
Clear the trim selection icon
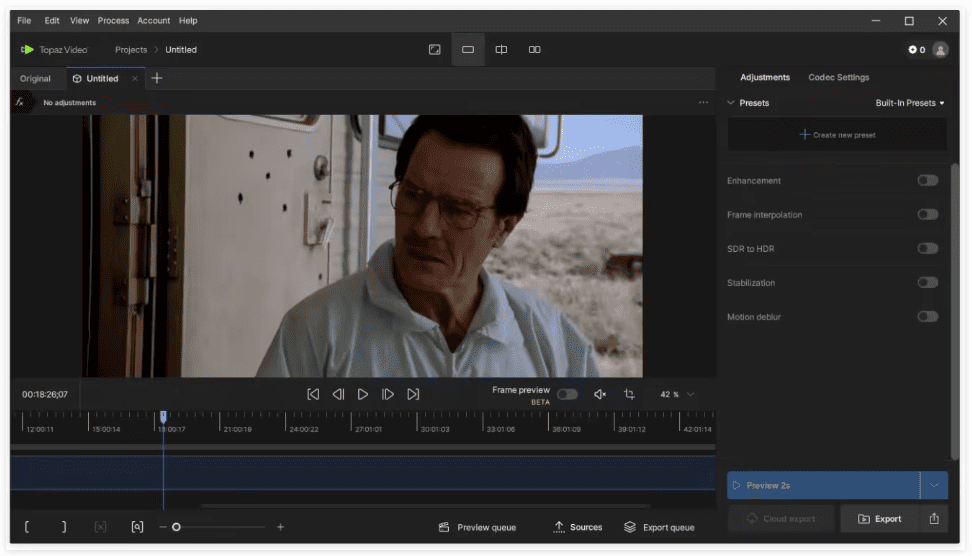(100, 527)
